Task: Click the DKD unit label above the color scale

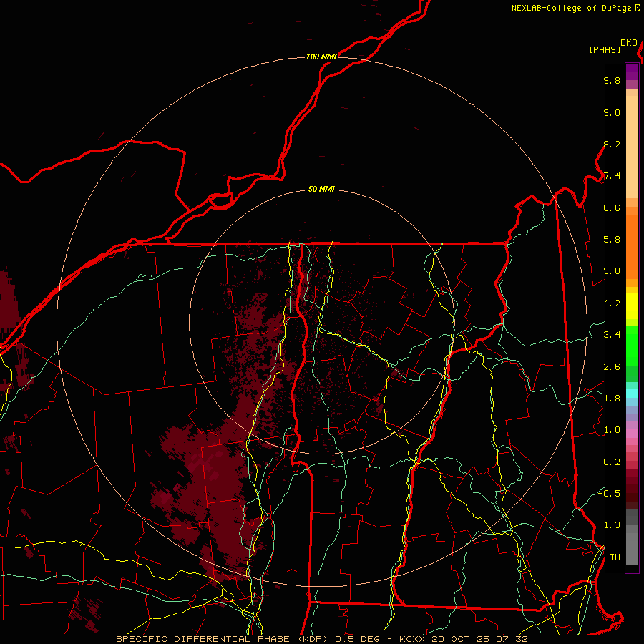Action: (x=629, y=43)
